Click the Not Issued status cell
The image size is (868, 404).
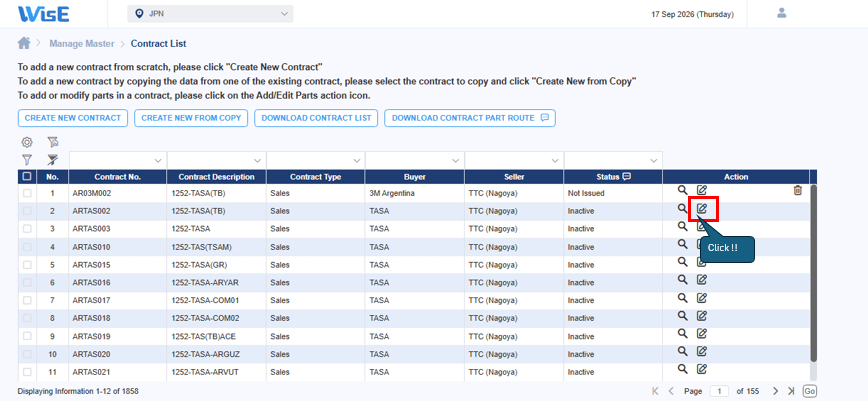pyautogui.click(x=613, y=193)
